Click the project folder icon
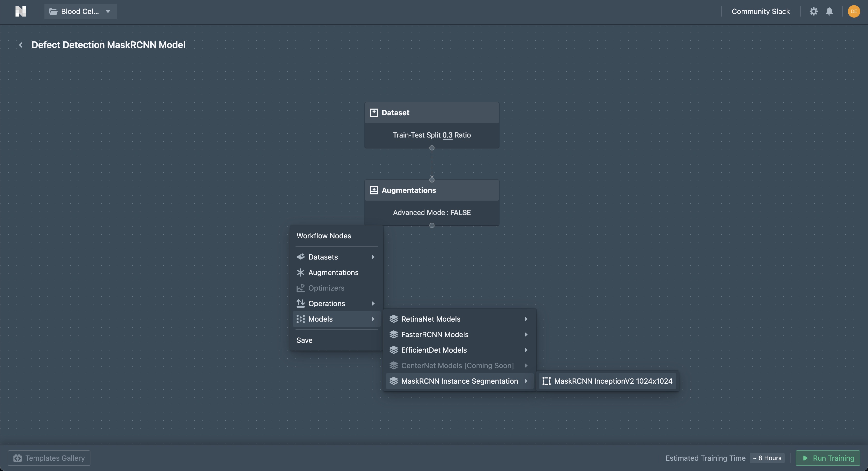The image size is (868, 471). tap(53, 12)
